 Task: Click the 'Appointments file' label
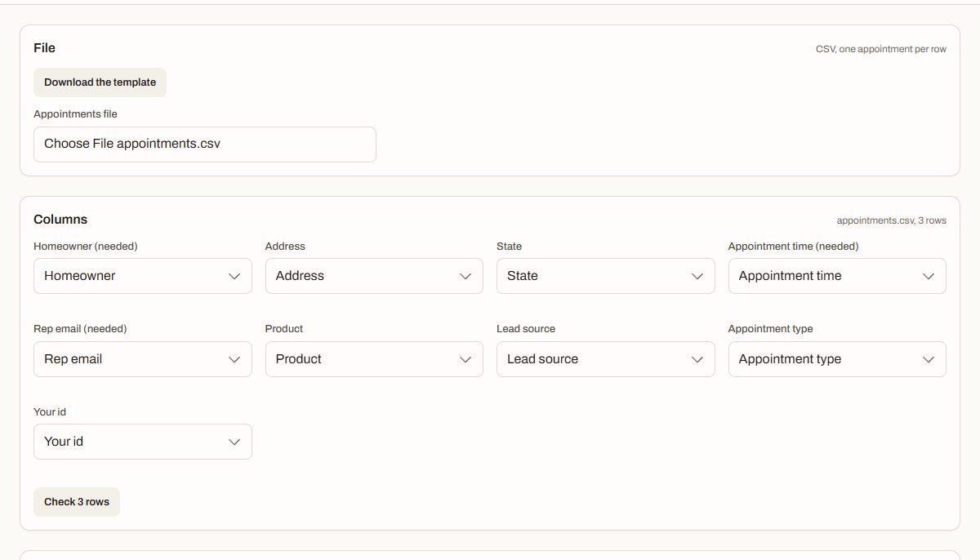click(75, 114)
